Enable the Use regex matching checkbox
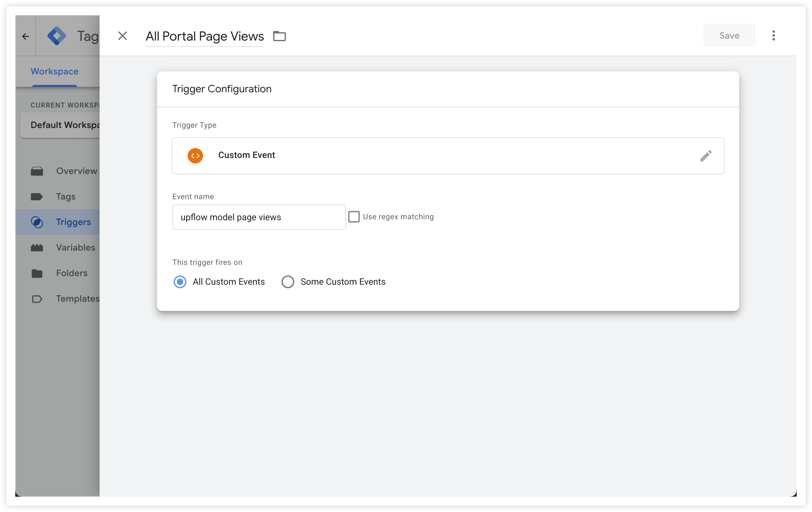This screenshot has width=812, height=512. [x=354, y=216]
